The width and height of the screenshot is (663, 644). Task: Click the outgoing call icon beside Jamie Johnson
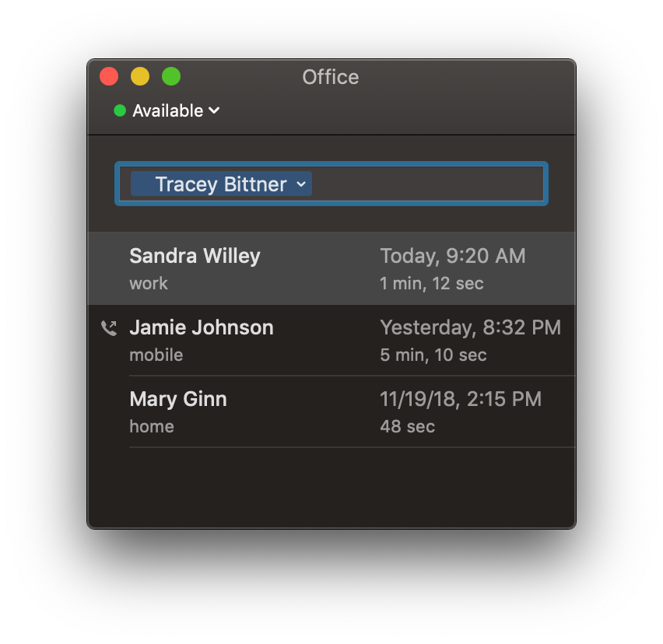click(109, 328)
